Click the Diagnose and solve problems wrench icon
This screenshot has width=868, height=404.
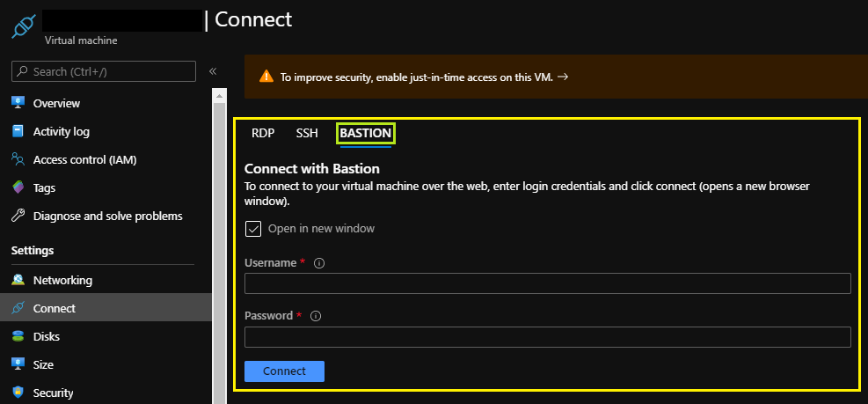pyautogui.click(x=18, y=216)
